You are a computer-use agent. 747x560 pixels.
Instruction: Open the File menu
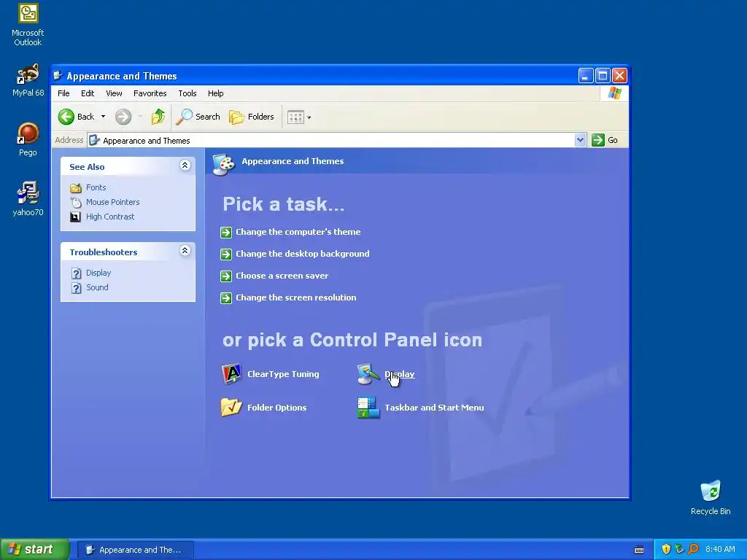click(x=63, y=93)
